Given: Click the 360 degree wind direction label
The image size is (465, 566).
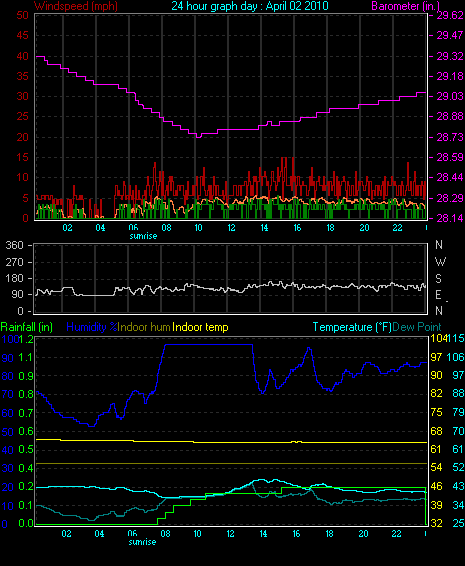Looking at the screenshot, I should pos(14,245).
